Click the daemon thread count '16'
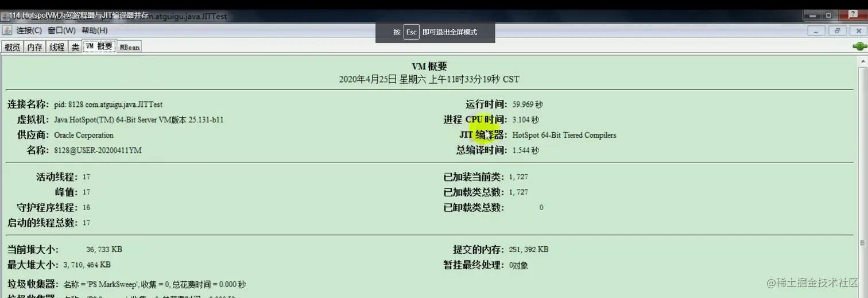 coord(86,207)
